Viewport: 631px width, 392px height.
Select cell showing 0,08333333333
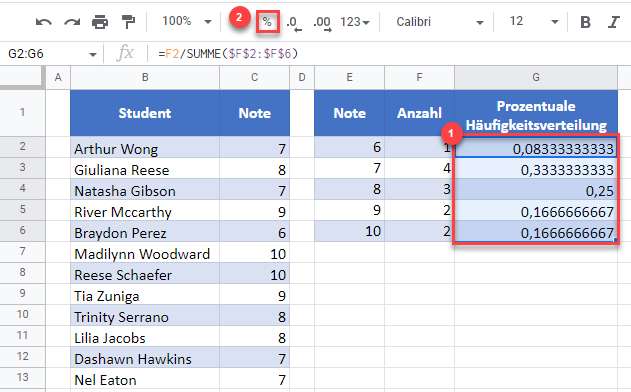point(536,147)
